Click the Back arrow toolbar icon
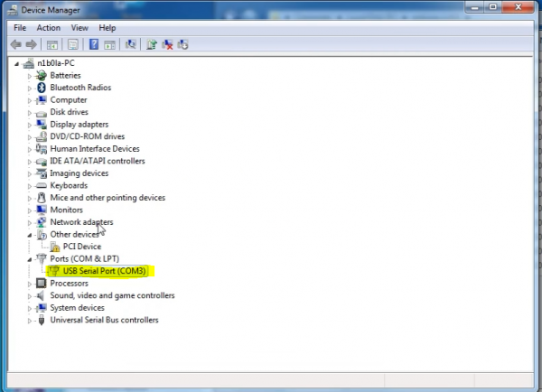This screenshot has height=392, width=542. click(x=16, y=44)
